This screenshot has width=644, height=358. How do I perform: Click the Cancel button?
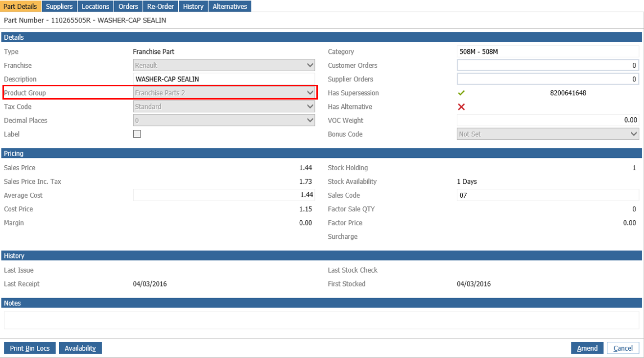(x=623, y=348)
